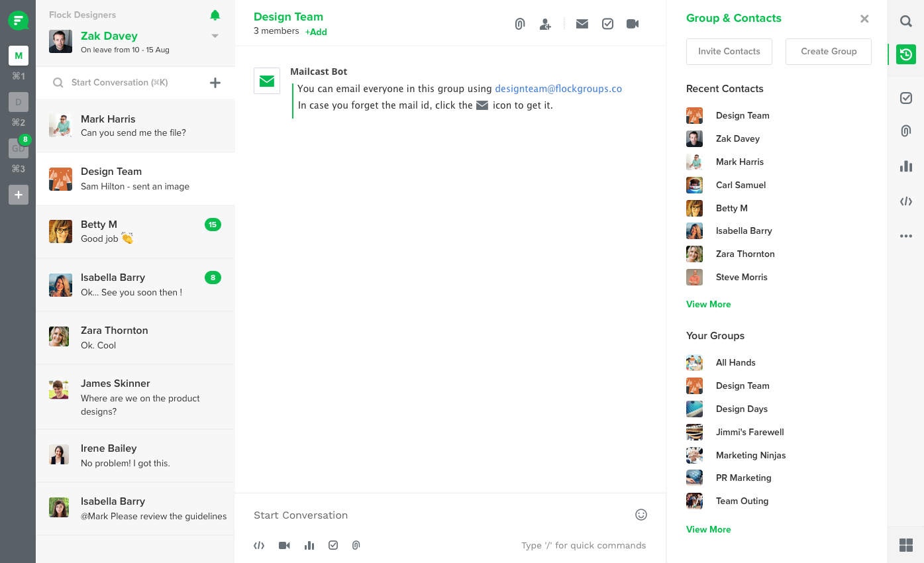Click the Create Group button
924x563 pixels.
click(x=828, y=52)
